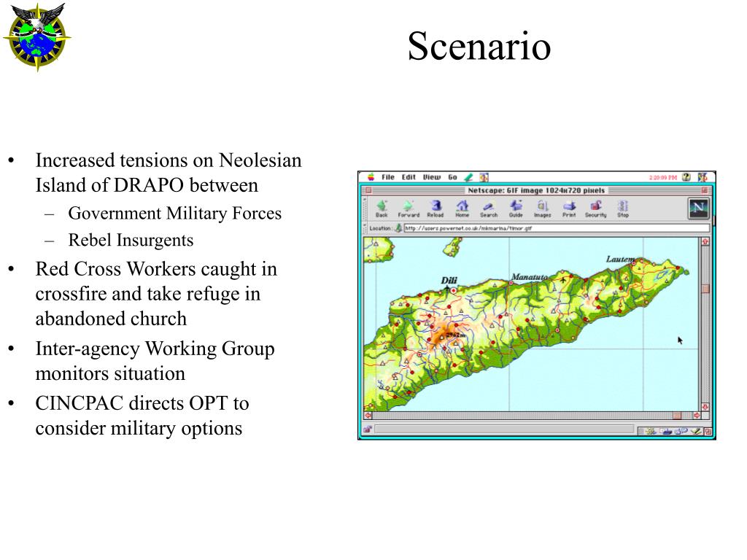Click the Stop traffic-light icon
This screenshot has width=747, height=560.
pos(623,206)
